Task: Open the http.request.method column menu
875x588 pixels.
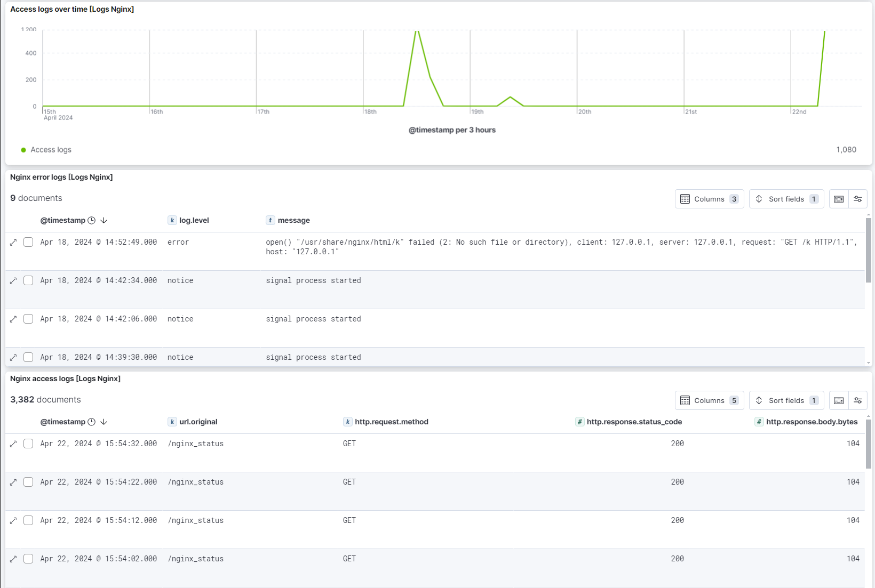Action: [x=392, y=421]
